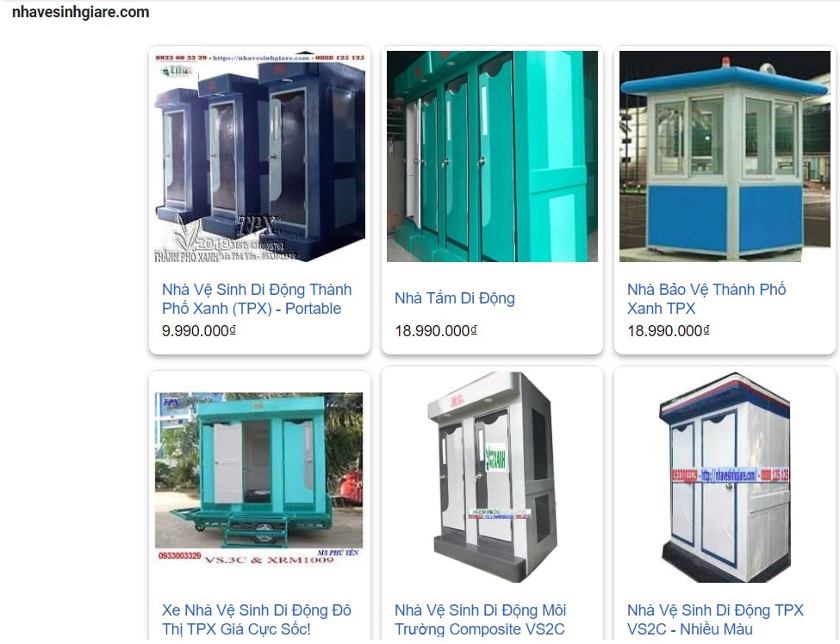
Task: Open Nhà Vệ Sinh Di Động TPX VS2C link
Action: click(x=715, y=619)
